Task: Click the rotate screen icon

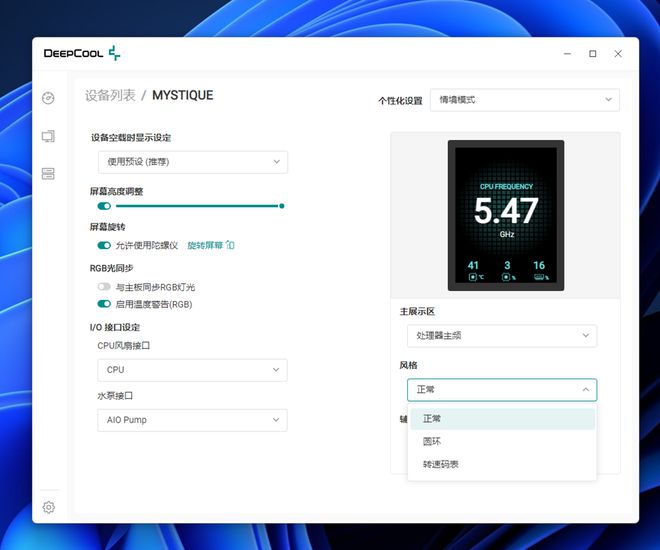Action: click(x=230, y=245)
